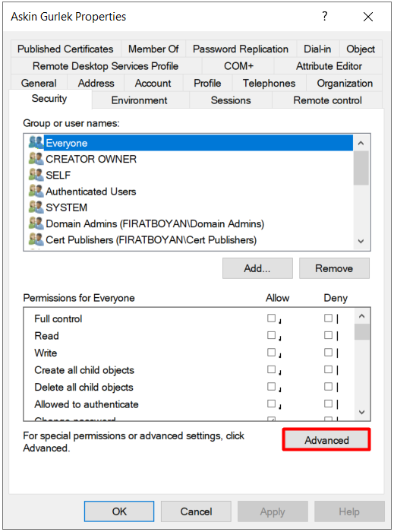
Task: Select CREATOR OWNER in group list
Action: tap(191, 159)
